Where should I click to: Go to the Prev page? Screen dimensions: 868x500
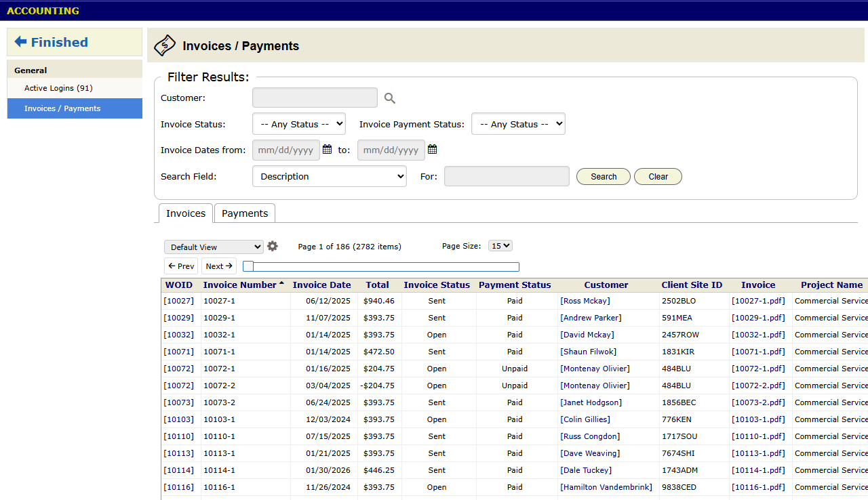[x=181, y=266]
